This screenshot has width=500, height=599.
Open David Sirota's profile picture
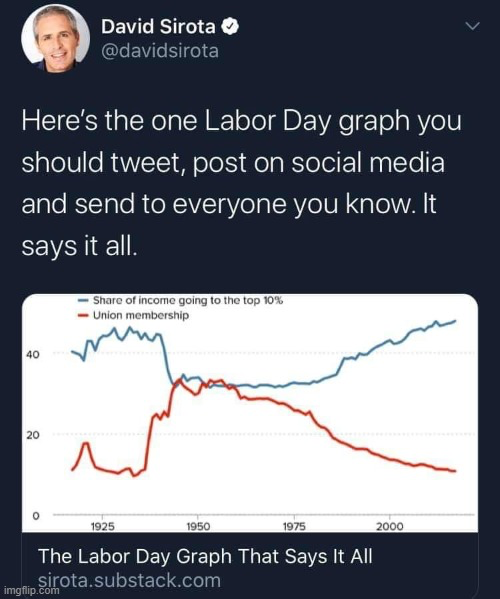point(55,38)
